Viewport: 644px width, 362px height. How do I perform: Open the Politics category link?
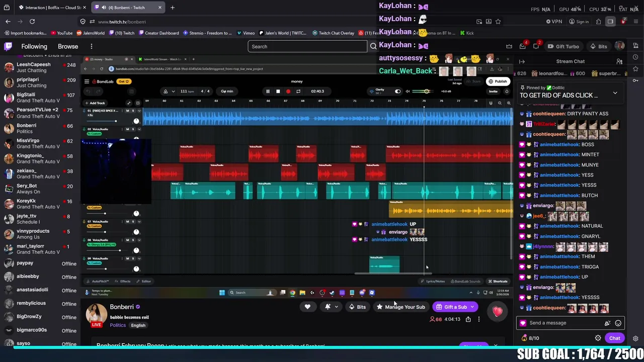pos(118,325)
